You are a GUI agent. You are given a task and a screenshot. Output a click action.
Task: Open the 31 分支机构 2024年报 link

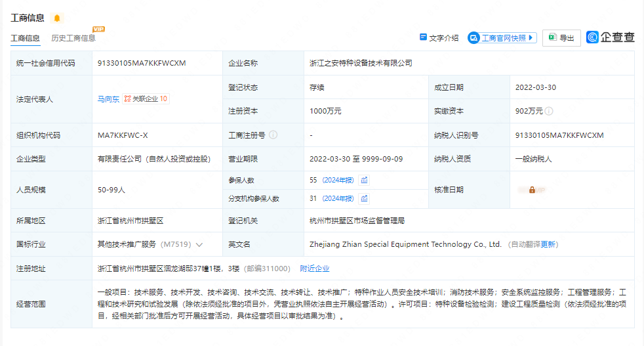338,198
